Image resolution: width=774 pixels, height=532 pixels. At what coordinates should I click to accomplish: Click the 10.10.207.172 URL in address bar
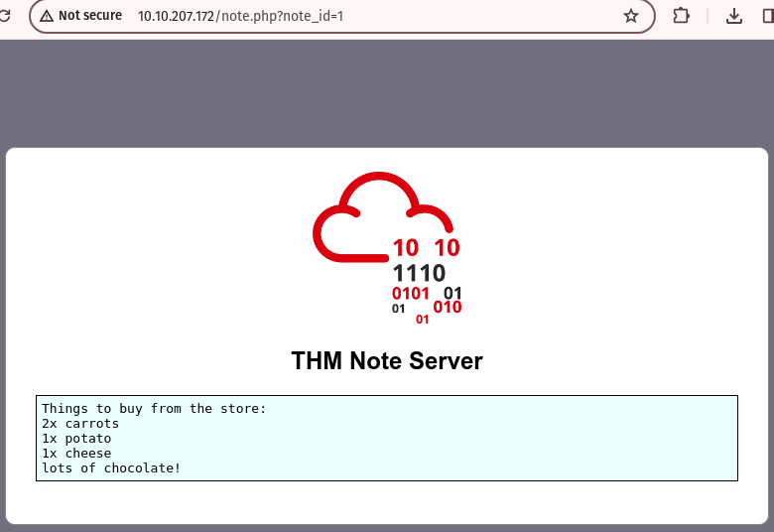[x=176, y=16]
